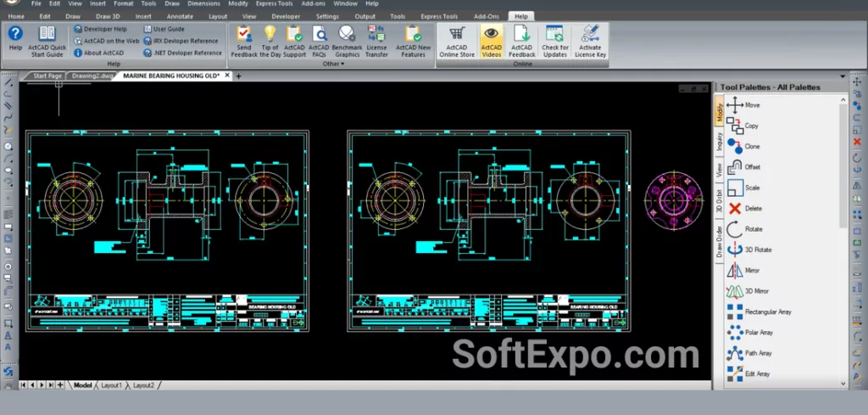Close the MARINE BEARING HOUSING OLD tab

[x=227, y=76]
